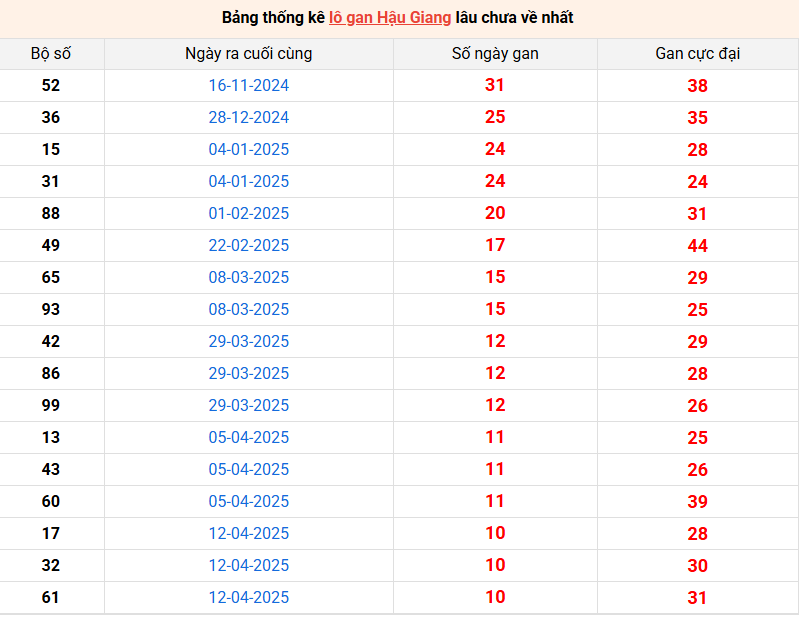Viewport: 799px width, 617px height.
Task: Select the Số ngày gan value 17
Action: click(495, 246)
